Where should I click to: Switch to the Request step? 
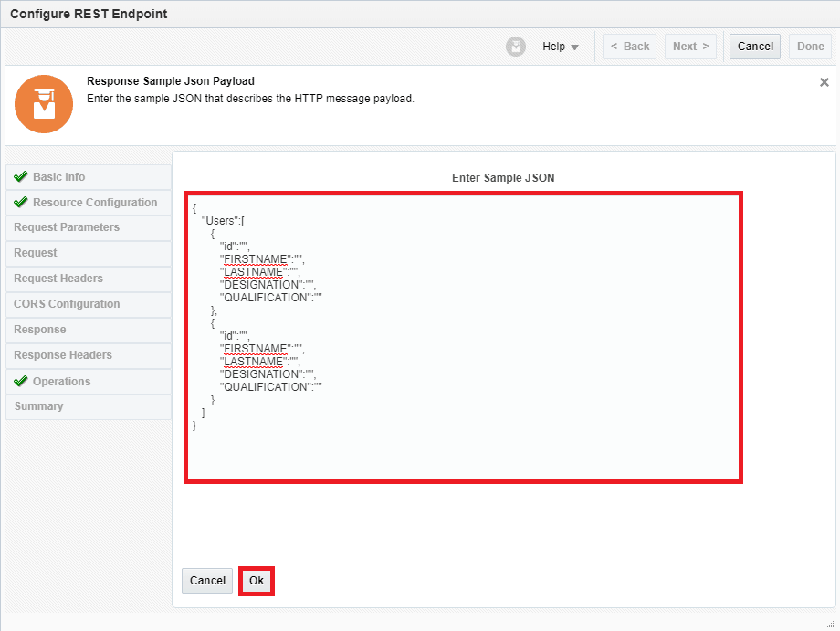(x=36, y=253)
